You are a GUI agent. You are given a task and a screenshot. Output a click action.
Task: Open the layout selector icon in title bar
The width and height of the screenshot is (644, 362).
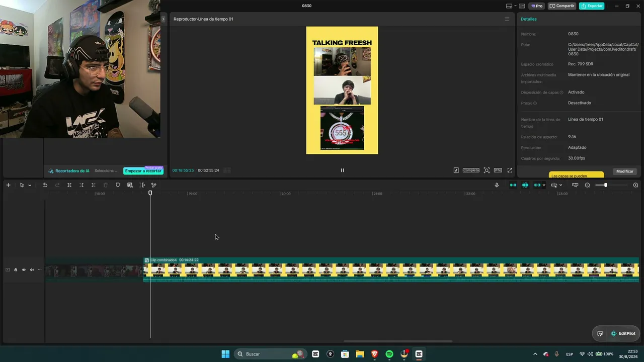[x=509, y=6]
